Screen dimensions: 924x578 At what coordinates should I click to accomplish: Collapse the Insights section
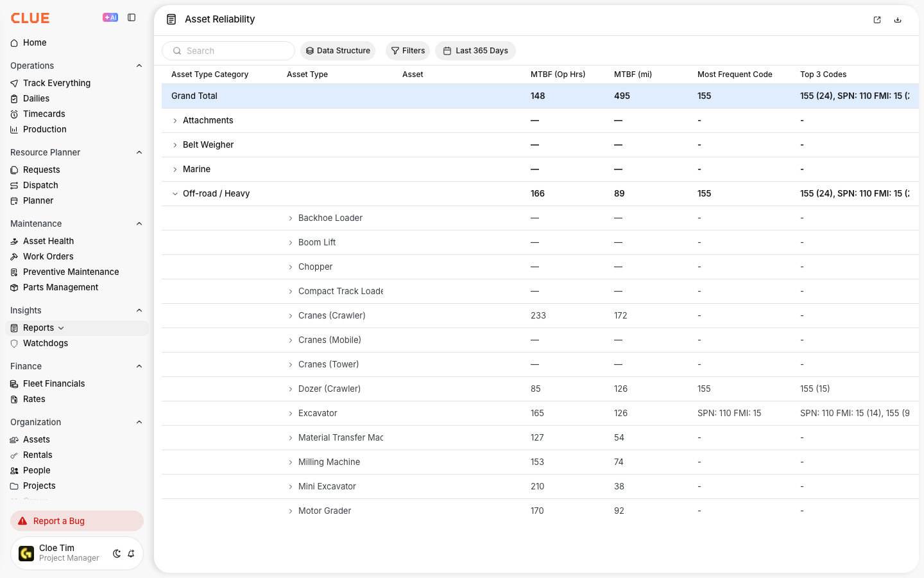tap(139, 310)
